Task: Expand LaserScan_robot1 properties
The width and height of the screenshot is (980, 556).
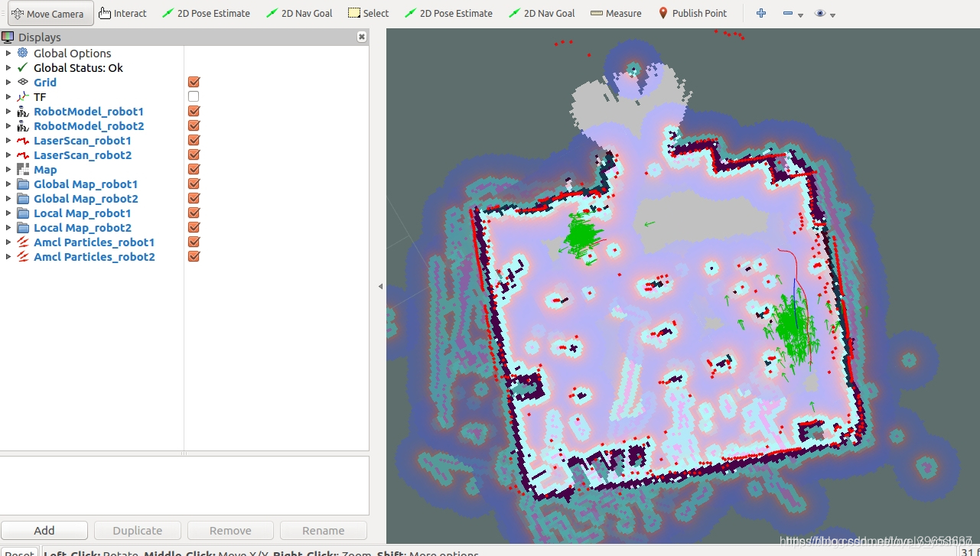Action: pos(8,140)
